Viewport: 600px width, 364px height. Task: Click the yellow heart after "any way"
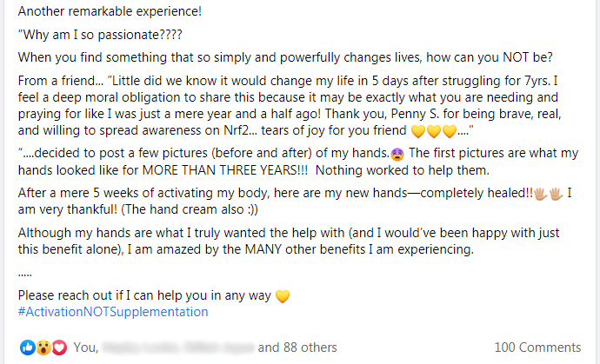[x=283, y=296]
